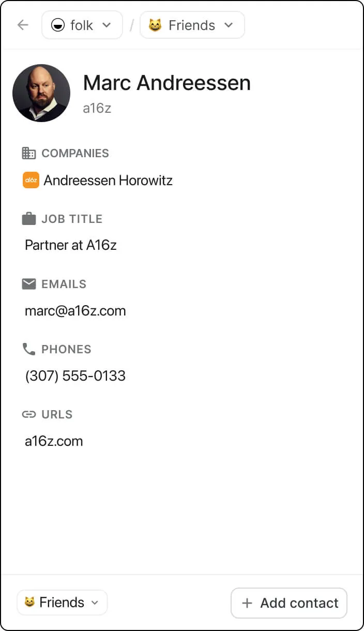Click the folk logo icon
This screenshot has height=631, width=364.
pos(57,25)
